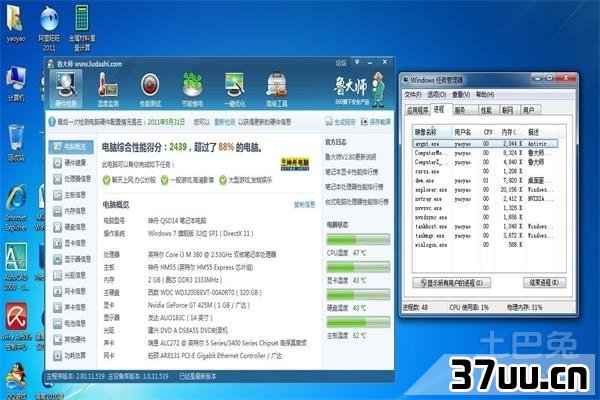600x400 pixels.
Task: Open 笔记本显卡性能排行榜 ranking link
Action: 351,172
